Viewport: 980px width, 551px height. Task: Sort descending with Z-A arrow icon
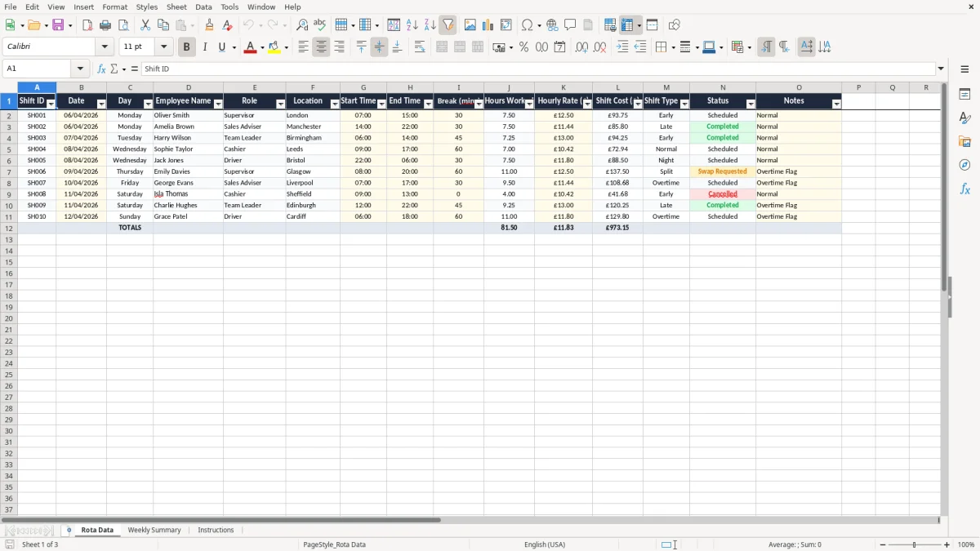pyautogui.click(x=430, y=25)
